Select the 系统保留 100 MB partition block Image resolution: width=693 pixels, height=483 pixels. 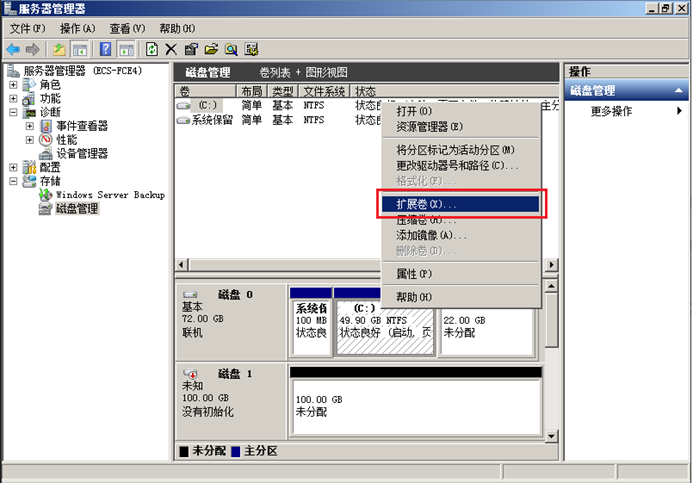pos(311,327)
